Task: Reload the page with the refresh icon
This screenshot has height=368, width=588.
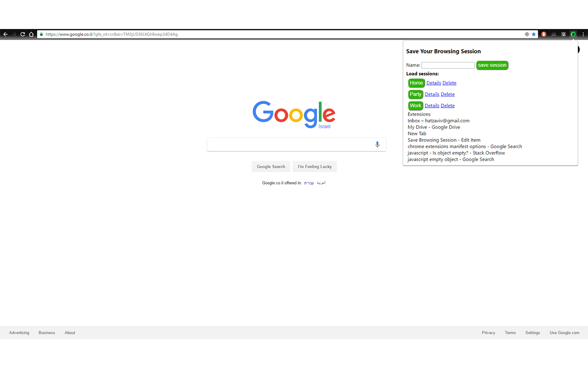Action: 23,34
